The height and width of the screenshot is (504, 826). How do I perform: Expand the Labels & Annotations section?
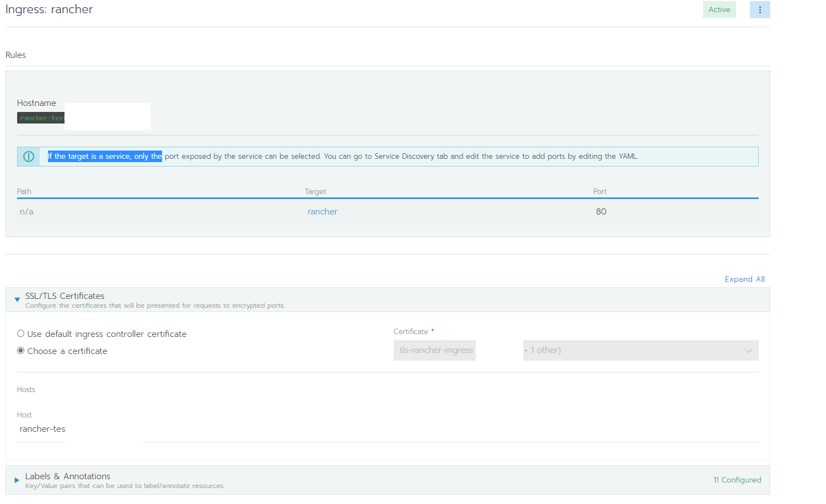16,480
